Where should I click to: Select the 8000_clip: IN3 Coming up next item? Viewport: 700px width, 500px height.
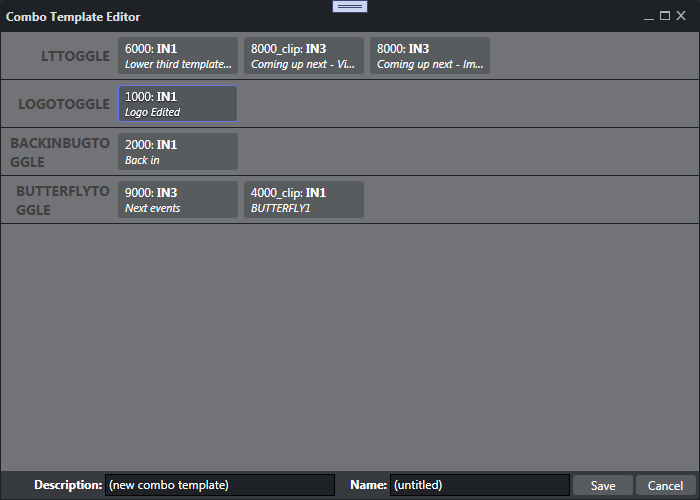[x=304, y=56]
